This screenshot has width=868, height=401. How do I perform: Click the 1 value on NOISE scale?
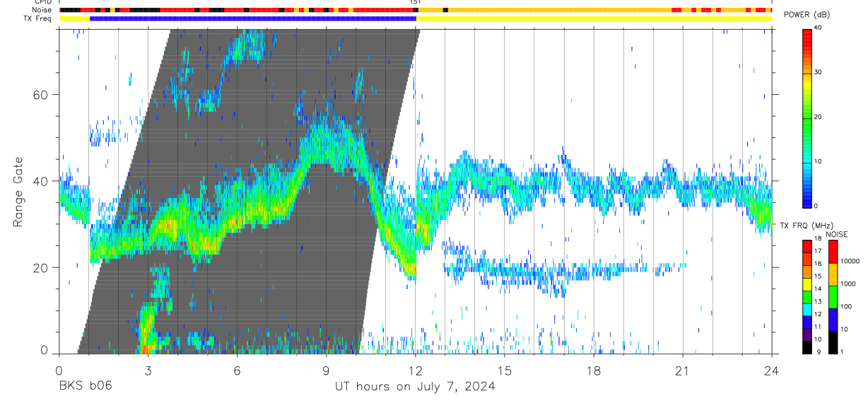pyautogui.click(x=843, y=351)
